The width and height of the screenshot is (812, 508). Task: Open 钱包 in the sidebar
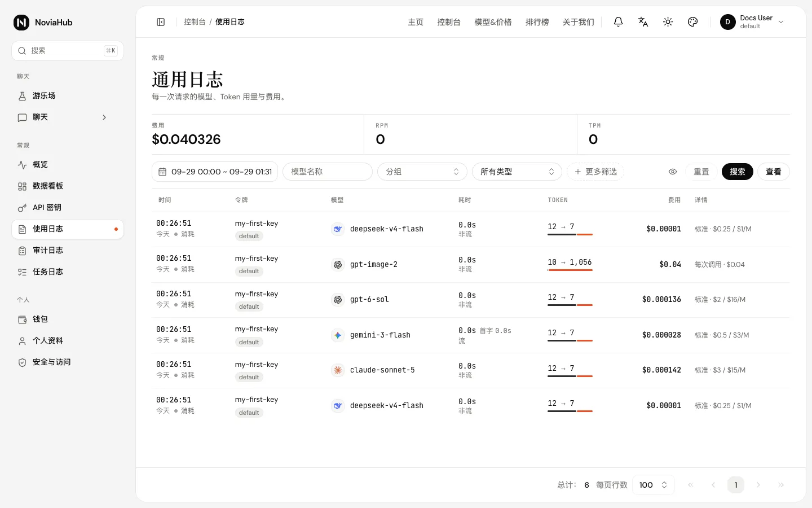68,319
